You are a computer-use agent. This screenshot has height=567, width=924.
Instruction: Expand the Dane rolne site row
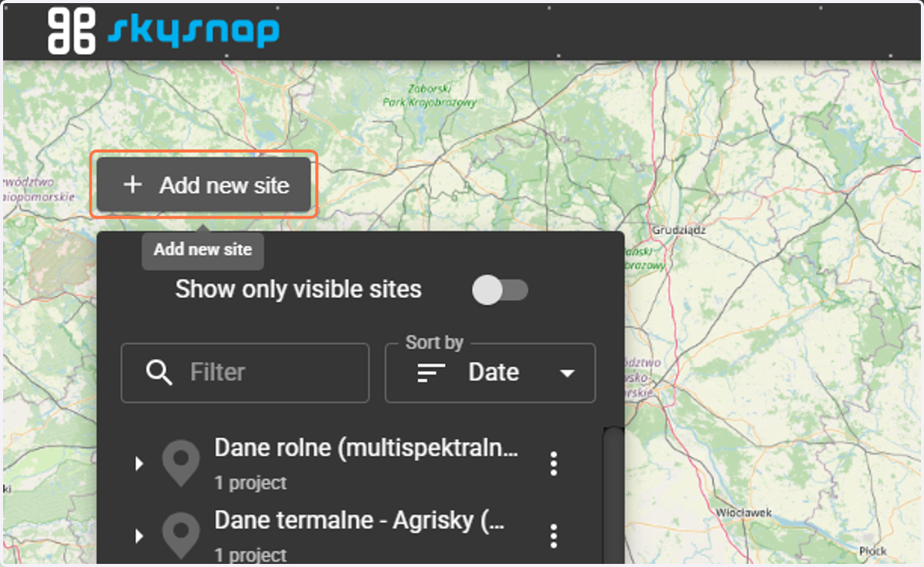coord(139,464)
